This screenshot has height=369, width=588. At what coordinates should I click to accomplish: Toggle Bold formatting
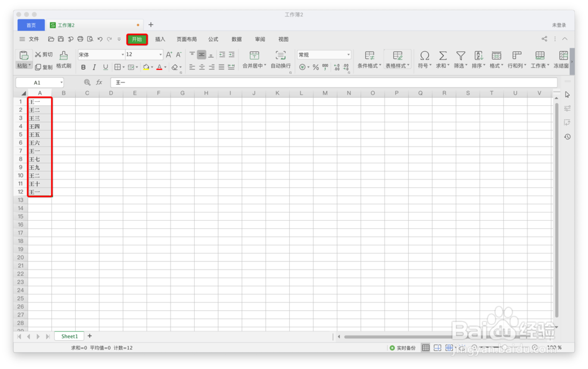pyautogui.click(x=83, y=67)
